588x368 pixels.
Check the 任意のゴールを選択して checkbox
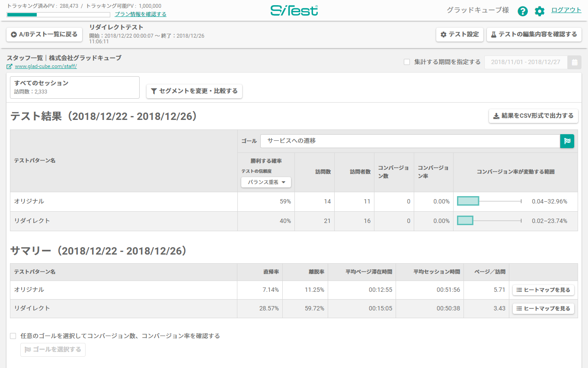click(13, 336)
